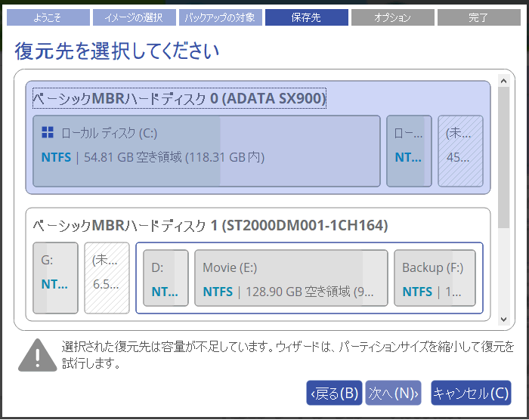This screenshot has height=420, width=529.
Task: Click the warning triangle icon
Action: coord(35,354)
